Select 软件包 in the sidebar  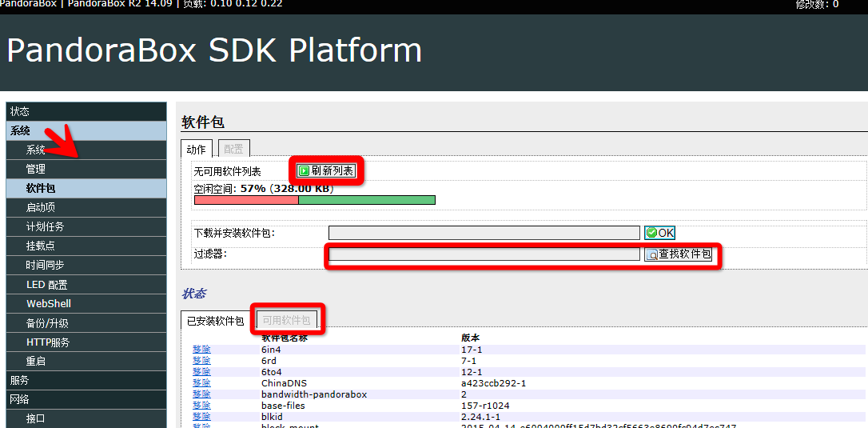pyautogui.click(x=86, y=189)
